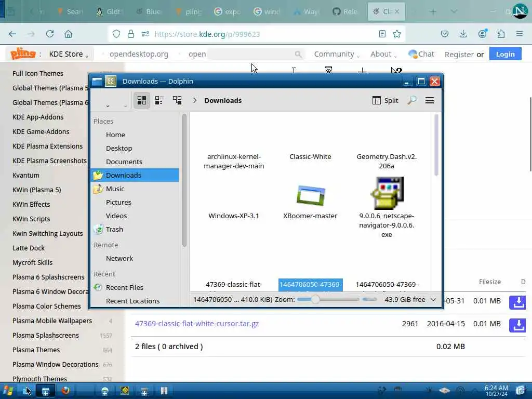Open Kvantum category on store page
Viewport: 532px width, 399px height.
click(26, 176)
